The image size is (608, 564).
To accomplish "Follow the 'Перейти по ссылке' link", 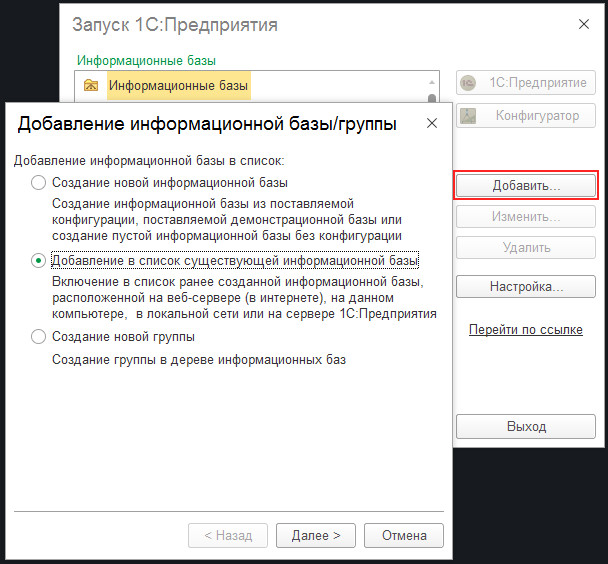I will point(526,329).
